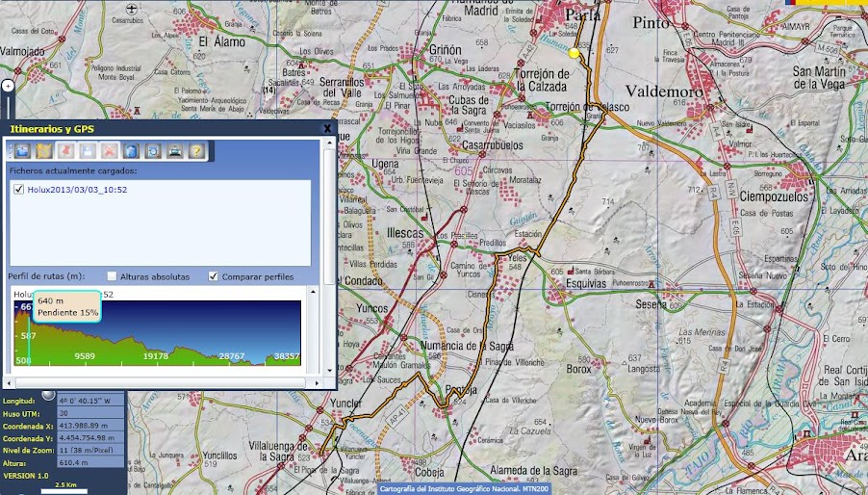
Task: Click the Alameda de la Sagra label
Action: 534,471
